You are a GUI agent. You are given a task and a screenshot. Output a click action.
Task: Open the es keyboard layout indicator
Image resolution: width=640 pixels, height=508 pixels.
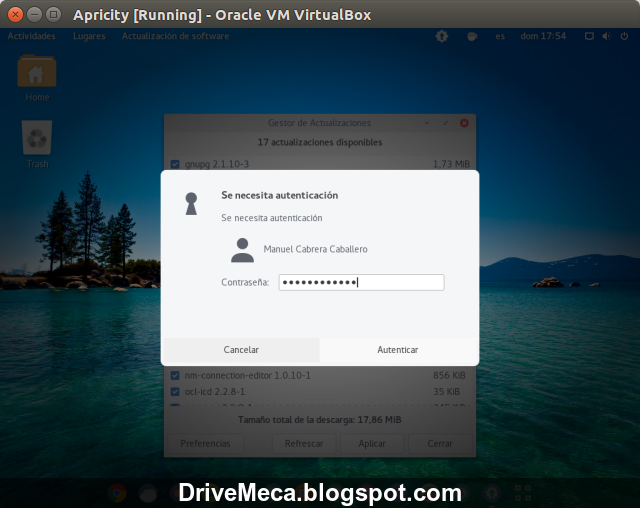click(500, 36)
